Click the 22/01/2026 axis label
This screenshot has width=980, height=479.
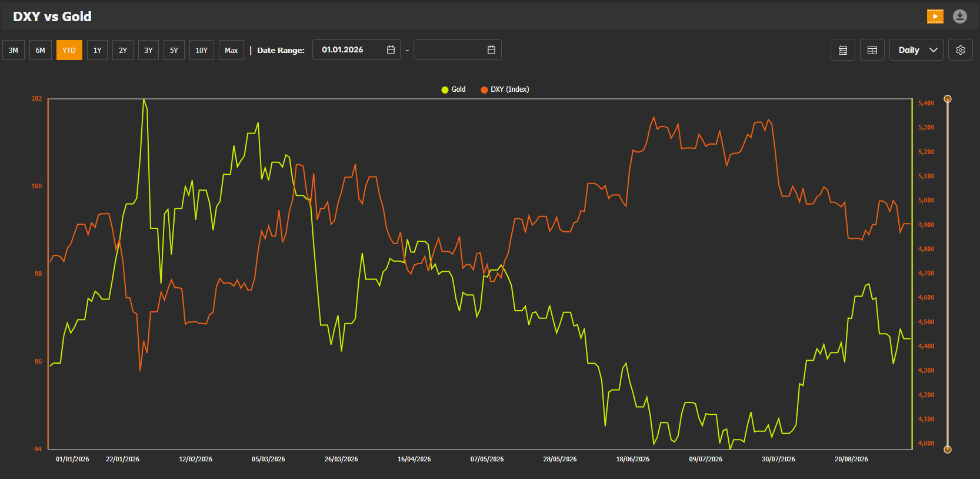pos(122,459)
